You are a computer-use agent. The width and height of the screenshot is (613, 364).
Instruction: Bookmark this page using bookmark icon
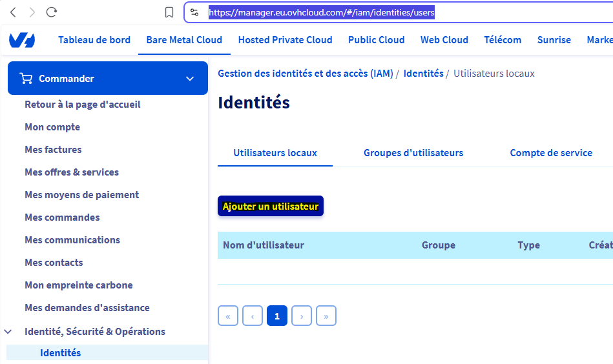point(169,12)
